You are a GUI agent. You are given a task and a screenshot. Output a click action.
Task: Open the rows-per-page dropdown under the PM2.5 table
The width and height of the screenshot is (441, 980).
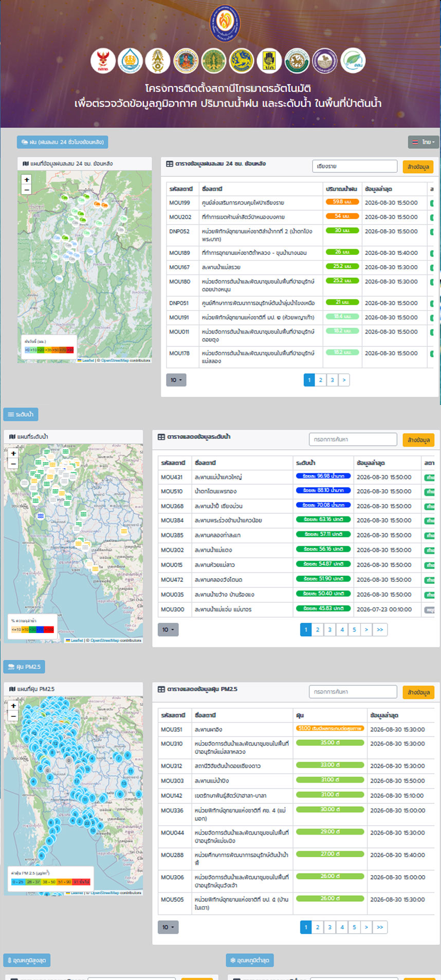point(168,927)
